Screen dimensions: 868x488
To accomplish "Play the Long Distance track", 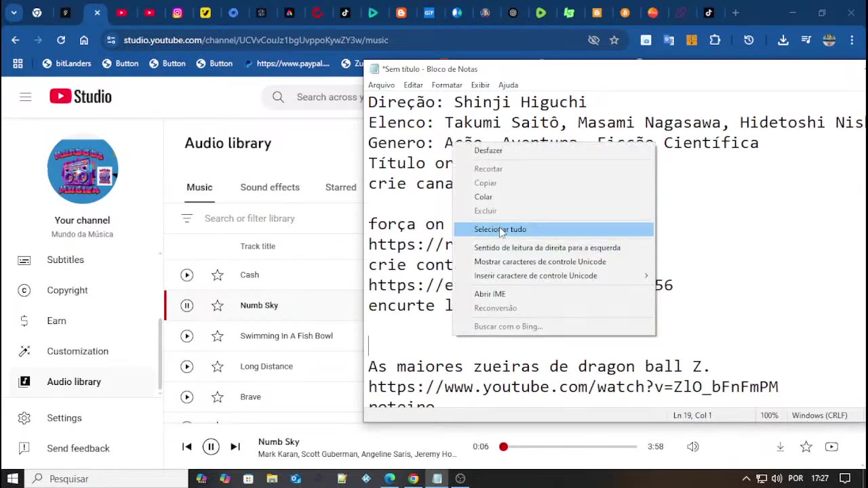I will click(x=187, y=367).
